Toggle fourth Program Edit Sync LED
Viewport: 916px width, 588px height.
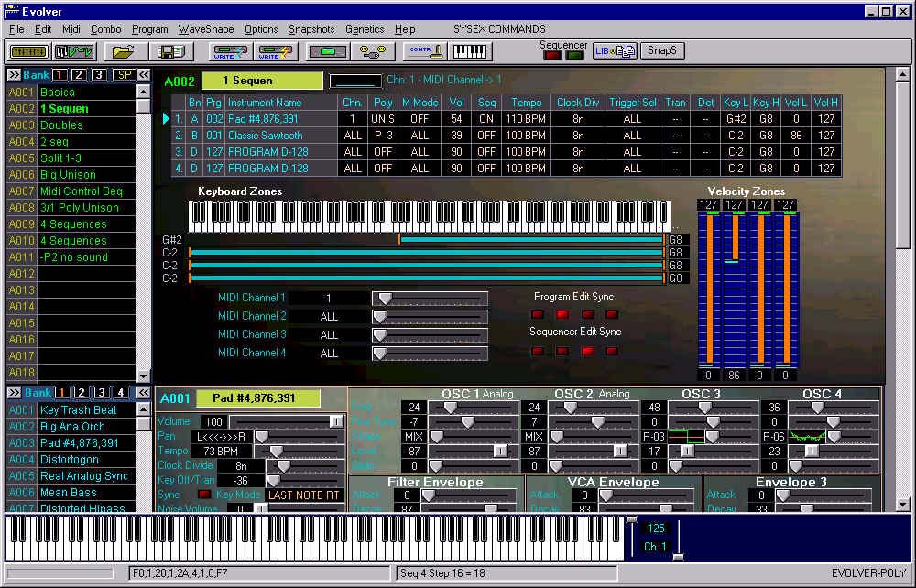(x=612, y=315)
